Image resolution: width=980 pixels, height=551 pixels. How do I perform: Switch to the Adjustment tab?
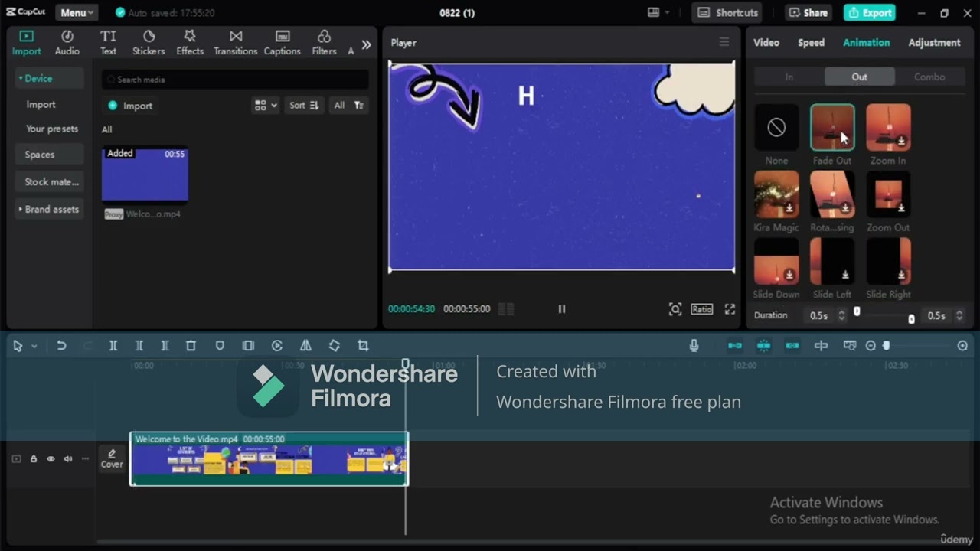[934, 43]
